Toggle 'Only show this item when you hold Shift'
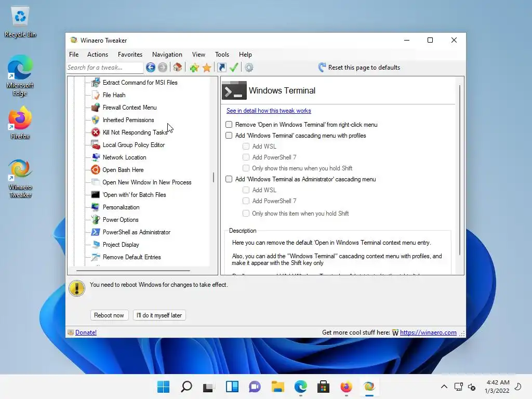The image size is (532, 399). (x=246, y=214)
